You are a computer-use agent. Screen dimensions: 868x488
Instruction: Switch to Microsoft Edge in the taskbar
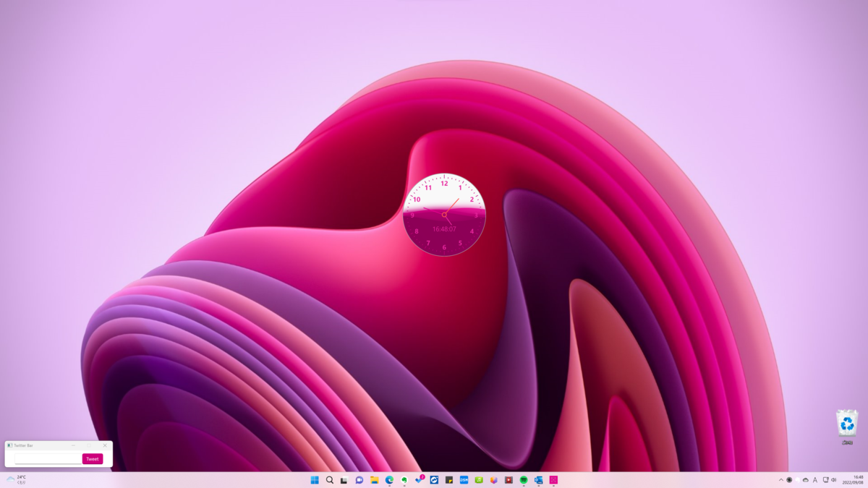click(389, 480)
